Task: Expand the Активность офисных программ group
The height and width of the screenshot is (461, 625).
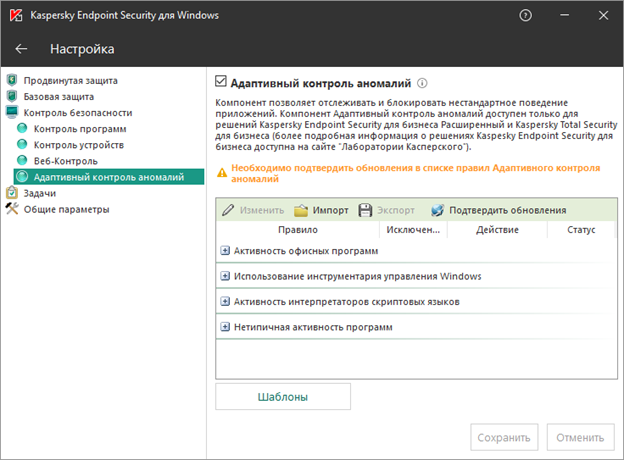Action: pos(225,250)
